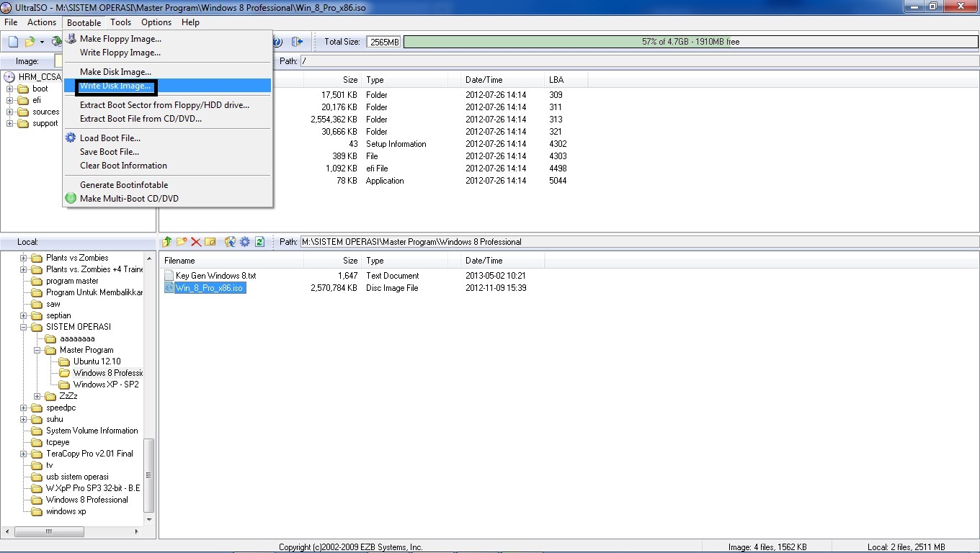Click the Setup Information type cell
The height and width of the screenshot is (553, 980).
click(396, 144)
